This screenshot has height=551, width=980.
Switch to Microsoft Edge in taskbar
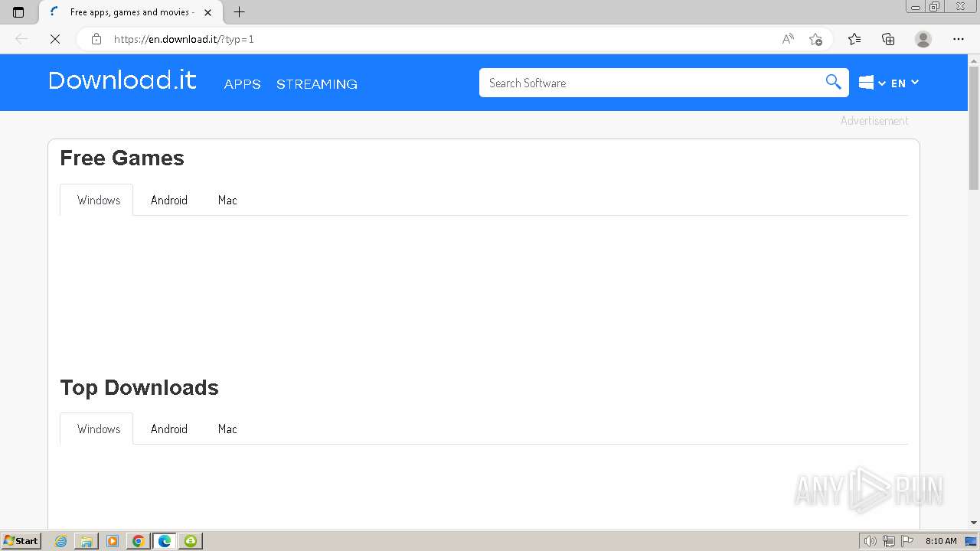[x=165, y=541]
